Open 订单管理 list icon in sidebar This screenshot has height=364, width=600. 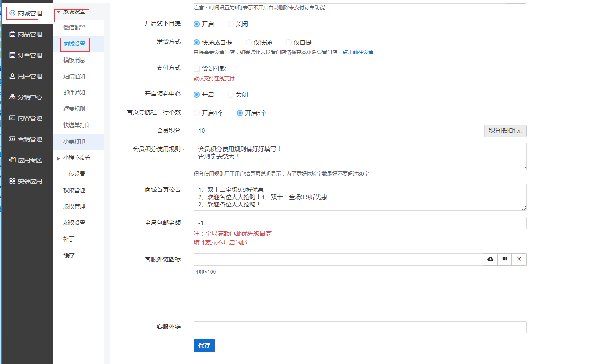12,55
